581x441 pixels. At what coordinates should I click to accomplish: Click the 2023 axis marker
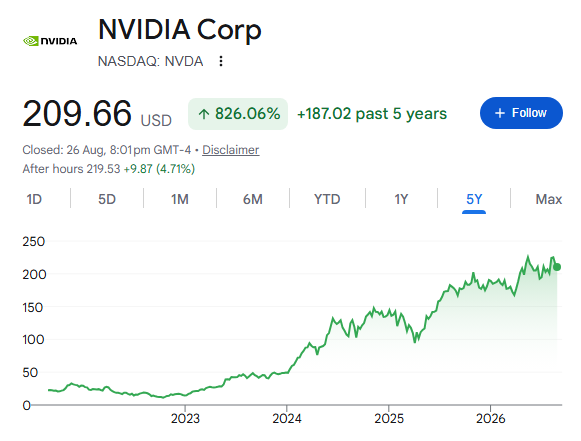(x=185, y=418)
